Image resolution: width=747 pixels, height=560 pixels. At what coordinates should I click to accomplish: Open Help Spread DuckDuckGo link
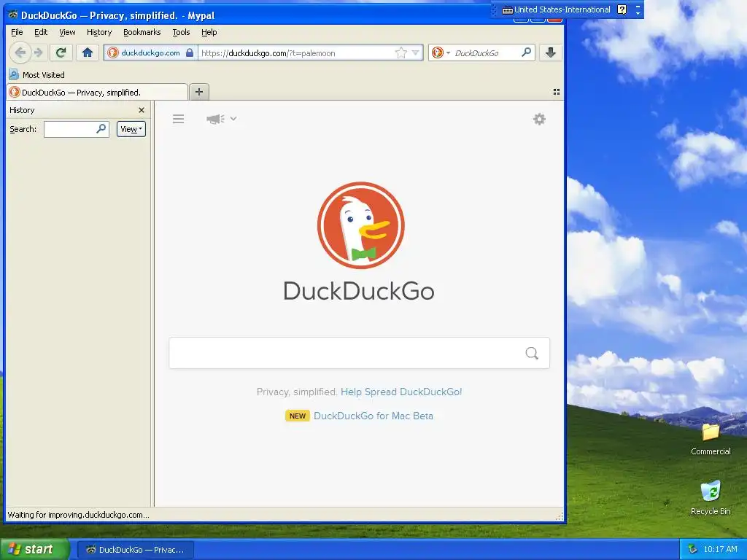(x=401, y=392)
